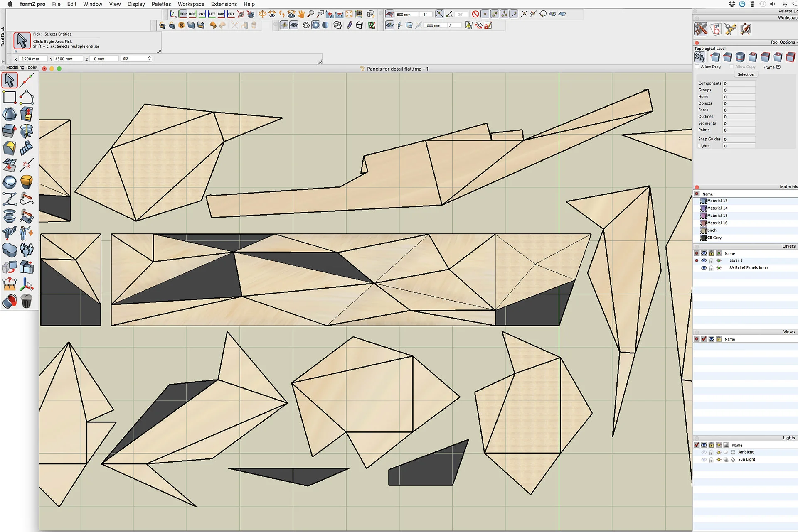Open the Palettes menu

point(161,4)
